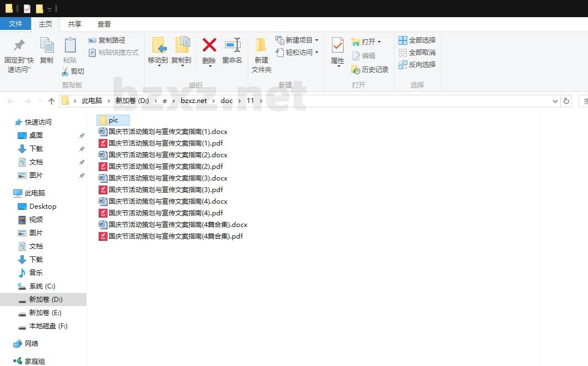Switch to the Share (共享) ribbon tab
588x366 pixels.
[x=75, y=24]
